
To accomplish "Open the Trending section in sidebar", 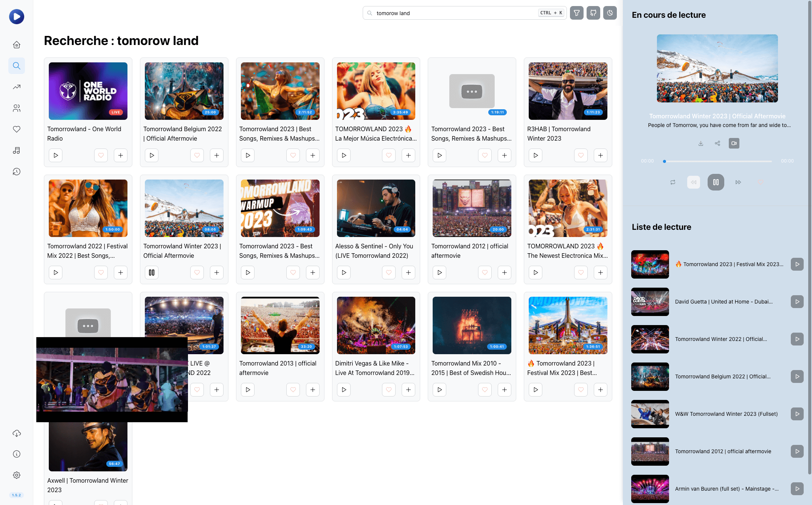I will point(17,87).
